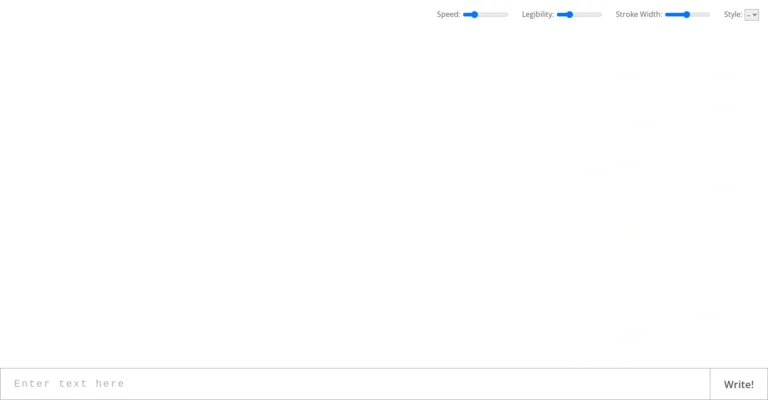
Task: Click the middle of the Stroke Width track
Action: (x=687, y=15)
